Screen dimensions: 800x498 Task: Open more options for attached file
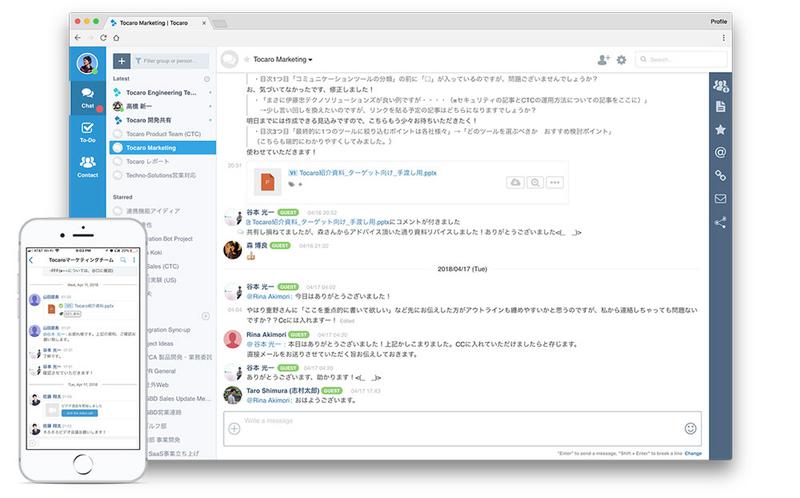[555, 182]
